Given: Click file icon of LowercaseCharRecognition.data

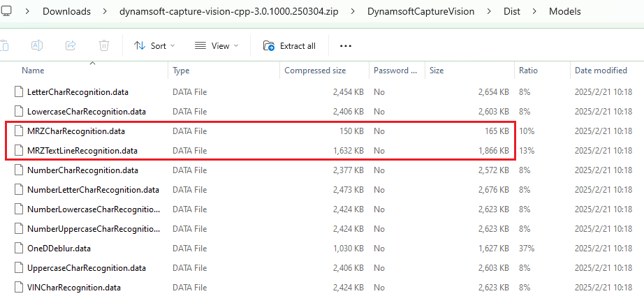Looking at the screenshot, I should (18, 111).
